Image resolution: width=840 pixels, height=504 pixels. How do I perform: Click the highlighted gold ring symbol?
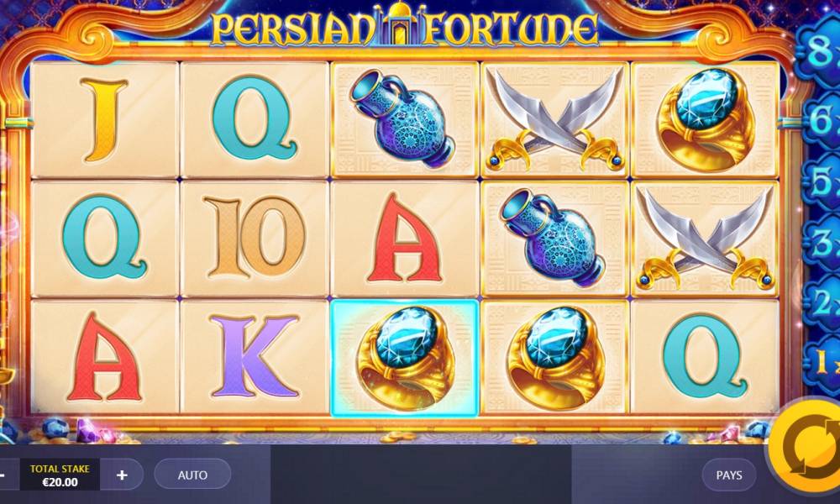coord(405,357)
